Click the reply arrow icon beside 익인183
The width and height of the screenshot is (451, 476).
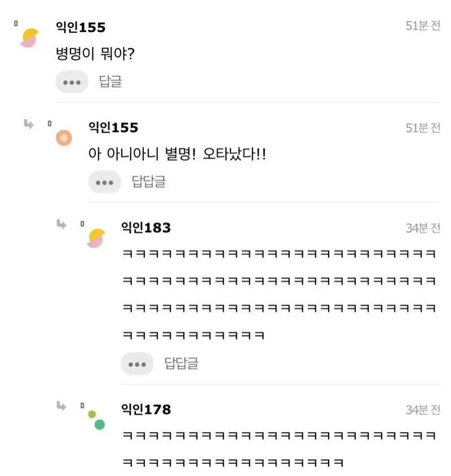click(61, 224)
